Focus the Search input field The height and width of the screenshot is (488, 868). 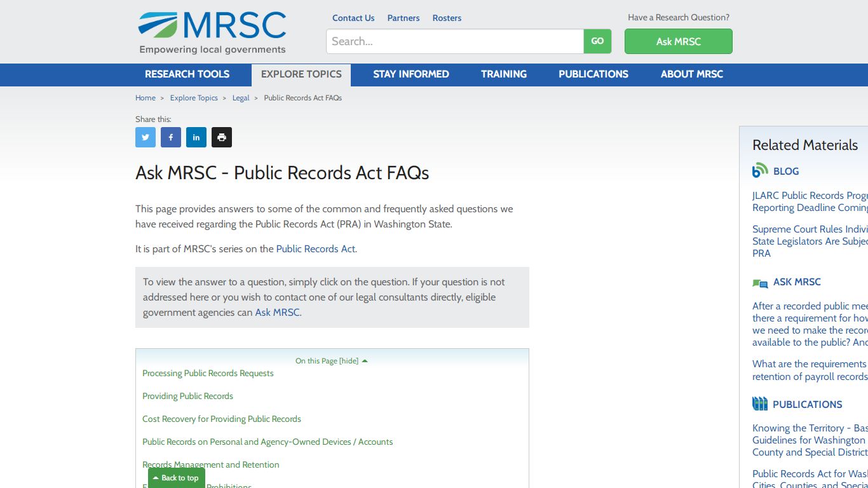455,41
